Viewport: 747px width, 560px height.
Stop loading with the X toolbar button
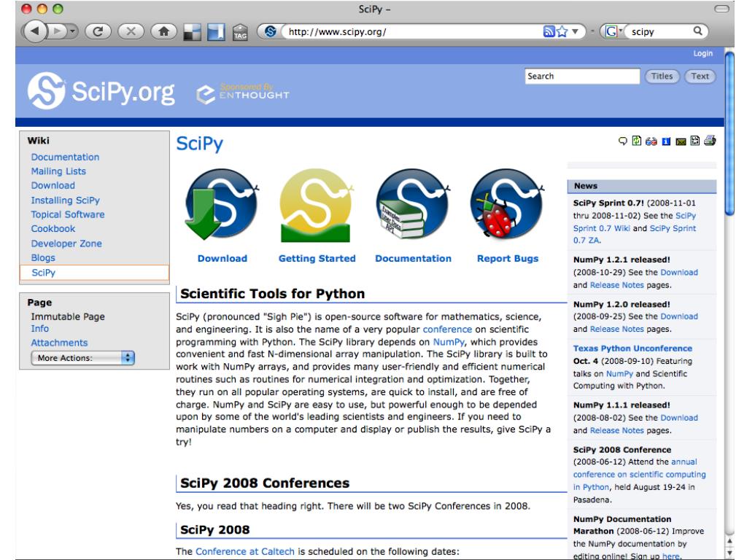pos(131,31)
